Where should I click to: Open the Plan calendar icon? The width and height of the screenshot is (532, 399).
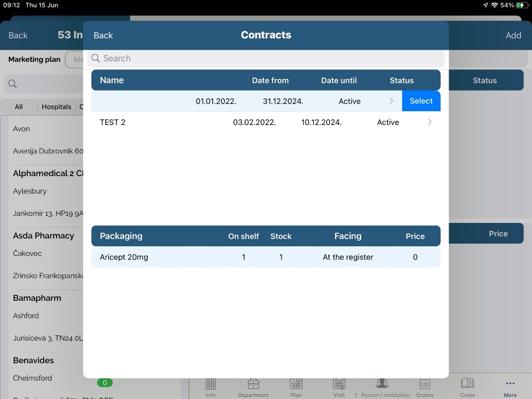pyautogui.click(x=296, y=384)
